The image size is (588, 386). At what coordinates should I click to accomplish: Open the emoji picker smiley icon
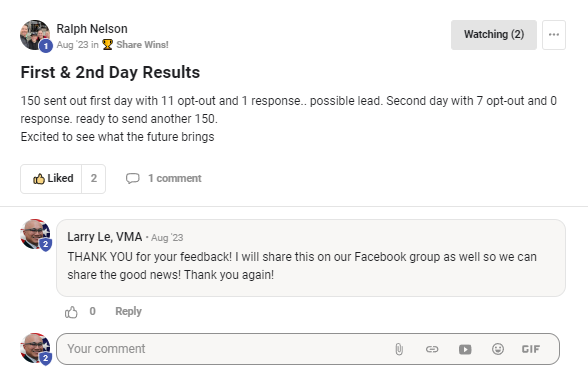point(498,349)
